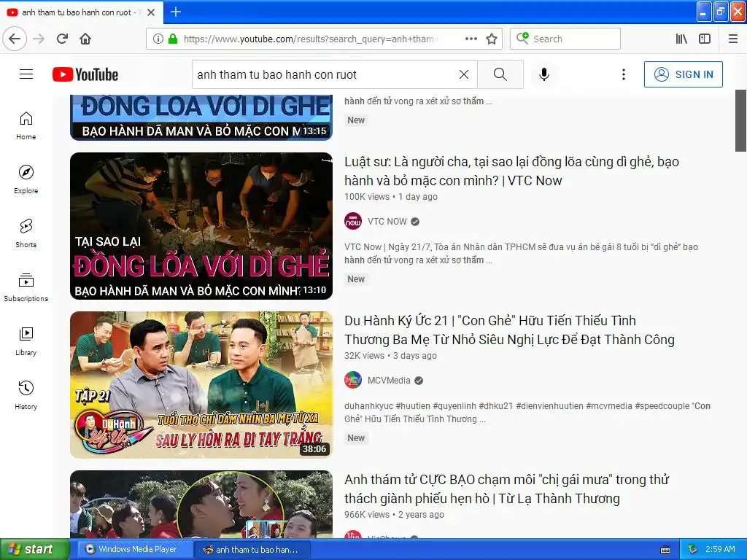Open History in YouTube sidebar
The height and width of the screenshot is (560, 747).
26,395
